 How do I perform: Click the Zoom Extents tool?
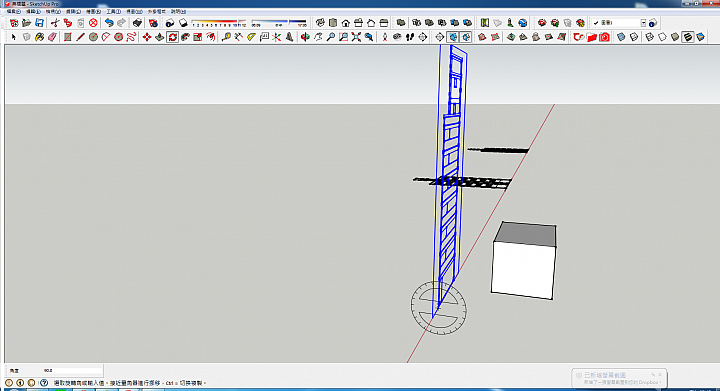coord(356,37)
